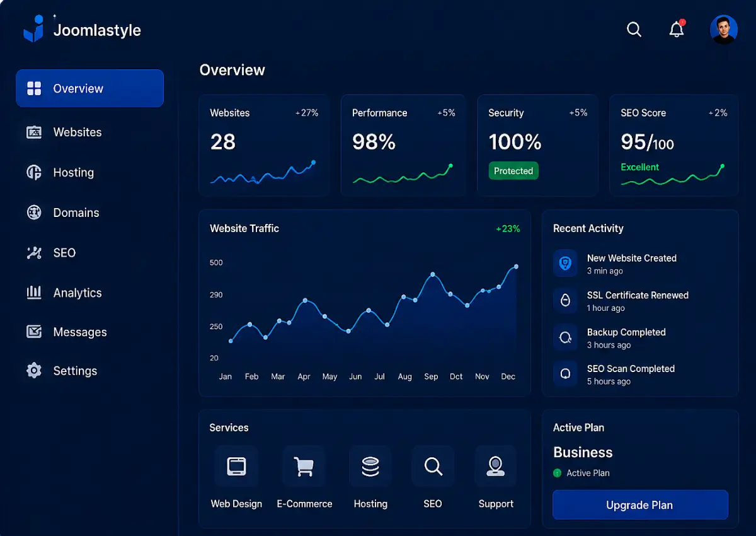Click the SEO Scan Completed icon
The image size is (756, 536).
[x=565, y=373]
